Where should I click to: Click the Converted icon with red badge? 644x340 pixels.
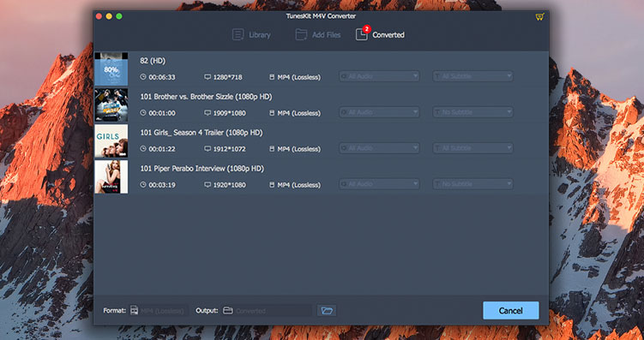tap(361, 35)
